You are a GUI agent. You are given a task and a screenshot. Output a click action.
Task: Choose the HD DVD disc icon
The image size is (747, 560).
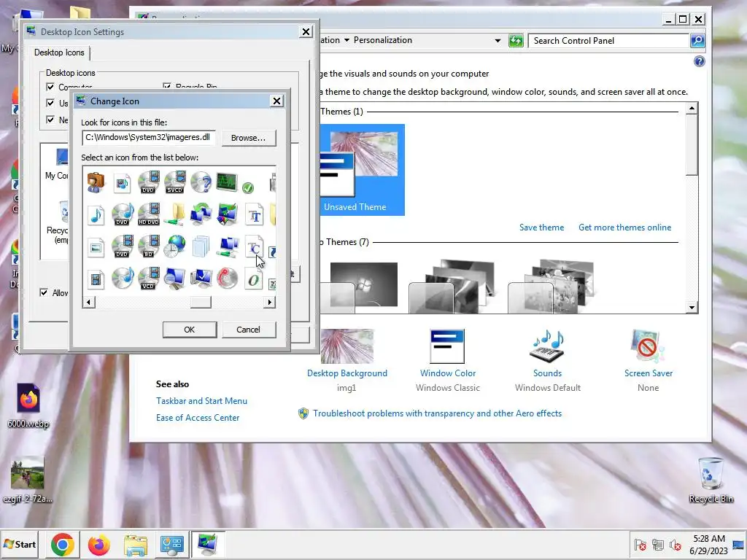149,215
